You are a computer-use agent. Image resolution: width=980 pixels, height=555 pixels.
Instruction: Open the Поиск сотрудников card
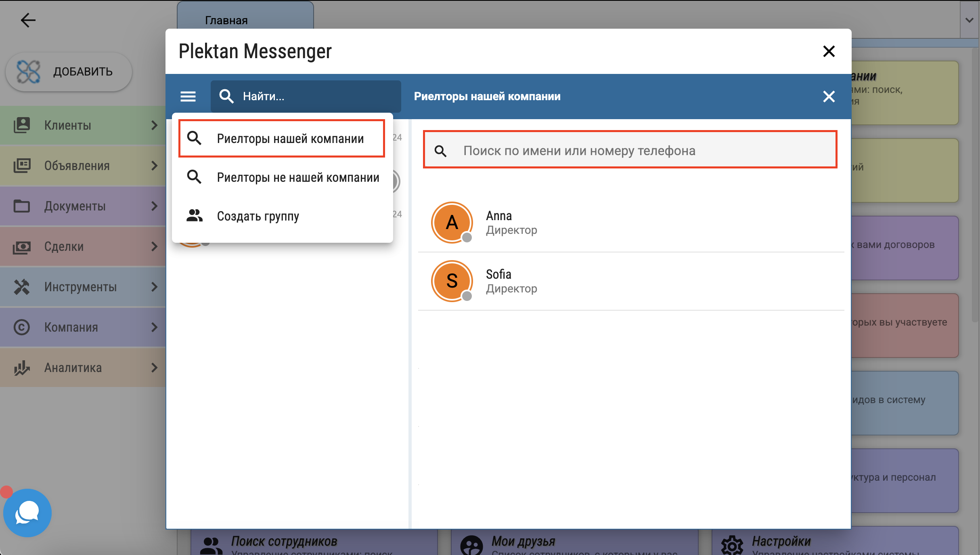pos(314,542)
